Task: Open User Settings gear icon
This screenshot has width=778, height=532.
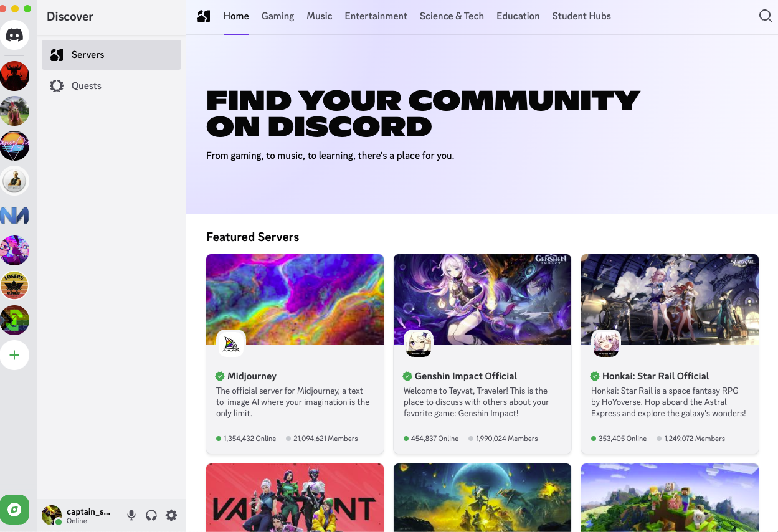Action: [171, 515]
